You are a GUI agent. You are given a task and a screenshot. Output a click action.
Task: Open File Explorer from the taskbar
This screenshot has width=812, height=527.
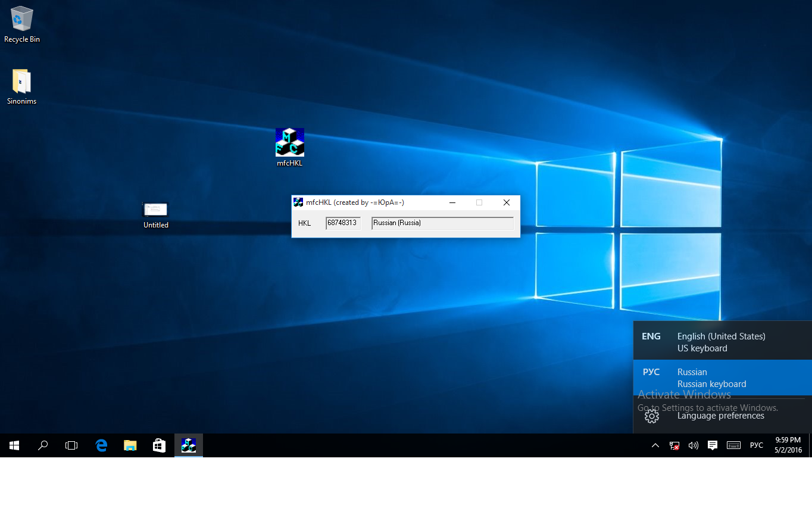[x=130, y=445]
